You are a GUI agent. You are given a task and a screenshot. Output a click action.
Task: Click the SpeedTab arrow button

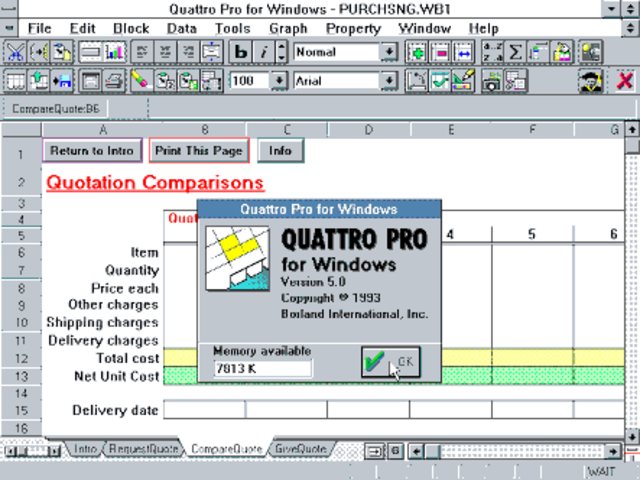[x=374, y=451]
